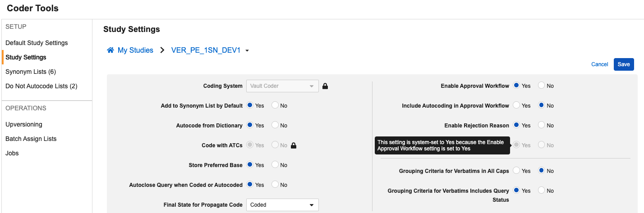Open Do Not Autocode Lists (2)
This screenshot has width=644, height=213.
(x=41, y=86)
